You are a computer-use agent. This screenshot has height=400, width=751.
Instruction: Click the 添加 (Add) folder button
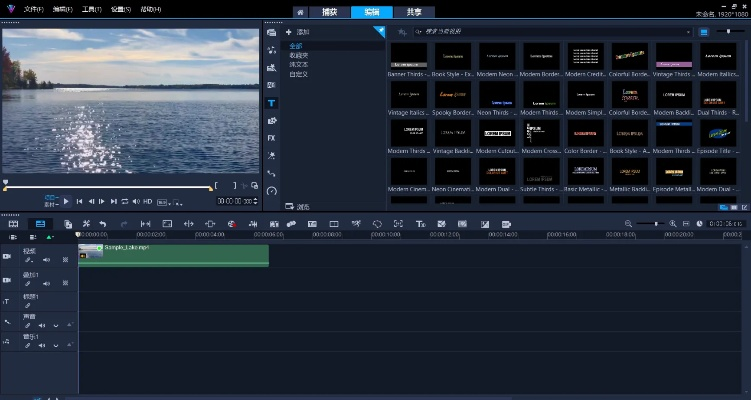click(x=296, y=33)
